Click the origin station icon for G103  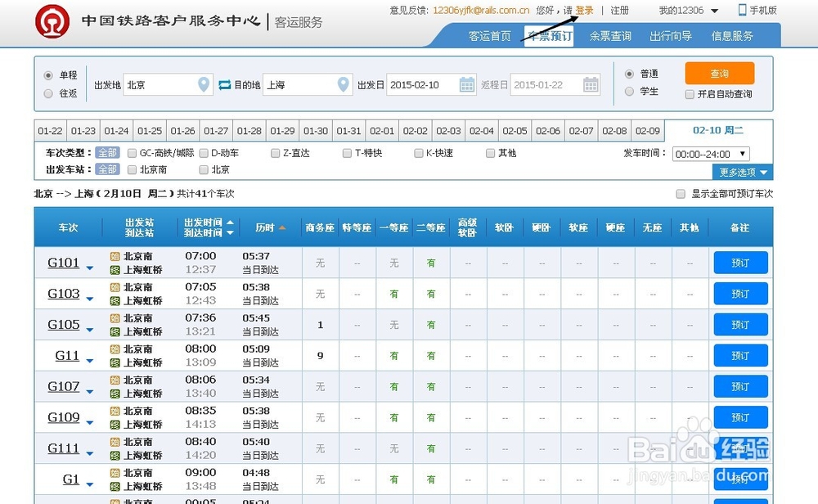pos(115,287)
